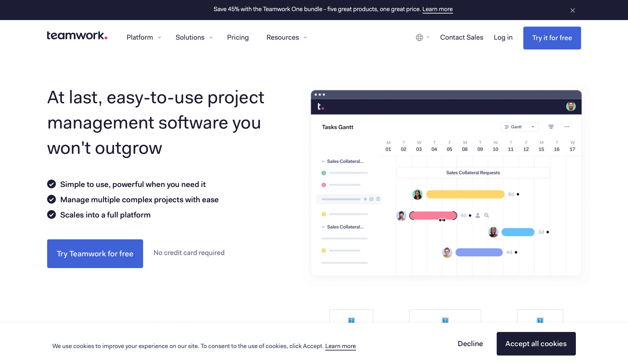Click Contact Sales link

click(x=462, y=37)
